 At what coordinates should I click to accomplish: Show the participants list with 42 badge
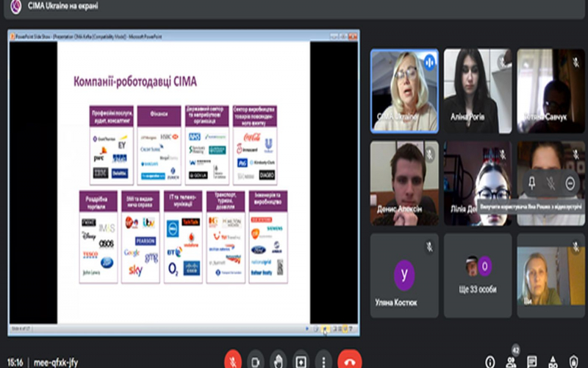pyautogui.click(x=511, y=361)
